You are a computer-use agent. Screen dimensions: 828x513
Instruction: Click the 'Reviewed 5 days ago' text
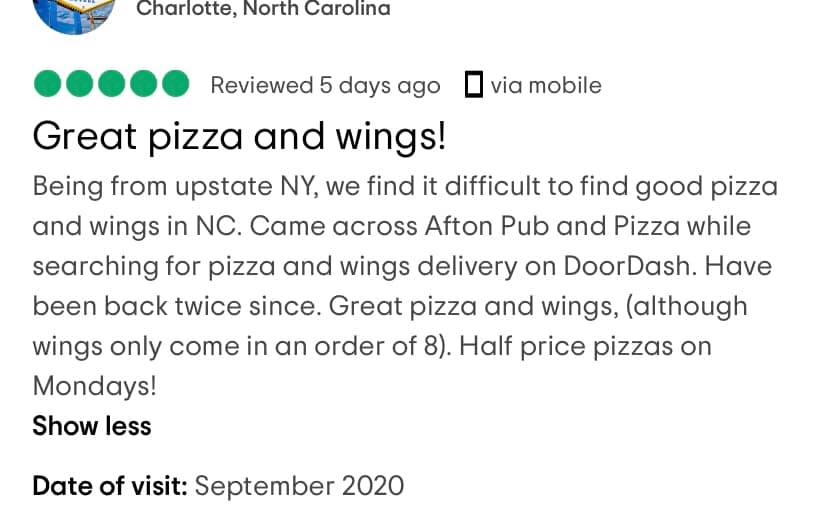point(325,86)
